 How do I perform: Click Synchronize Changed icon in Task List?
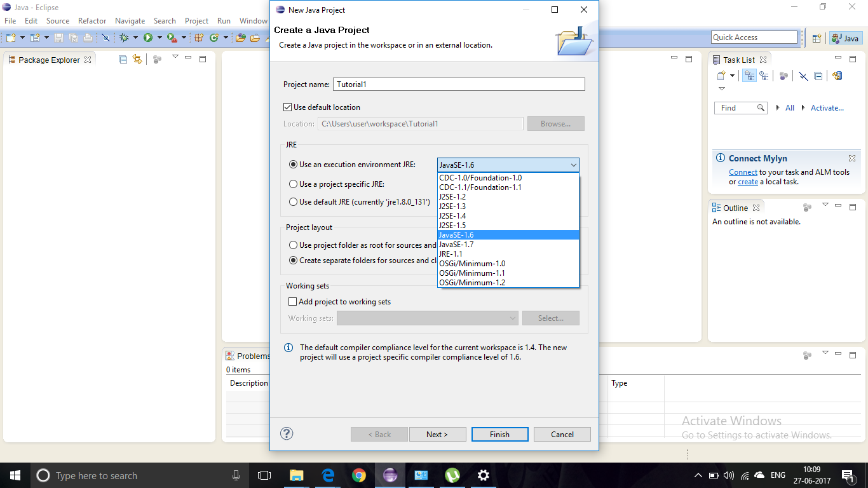(x=837, y=76)
